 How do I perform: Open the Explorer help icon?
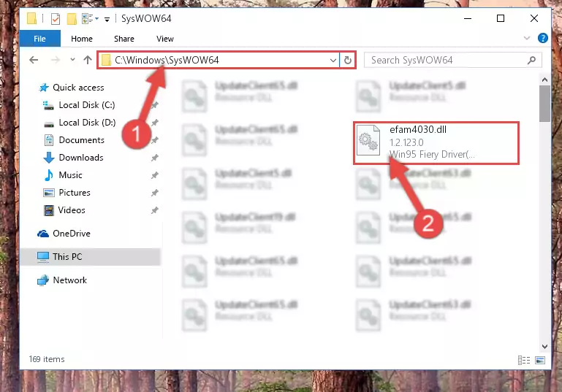pyautogui.click(x=543, y=38)
